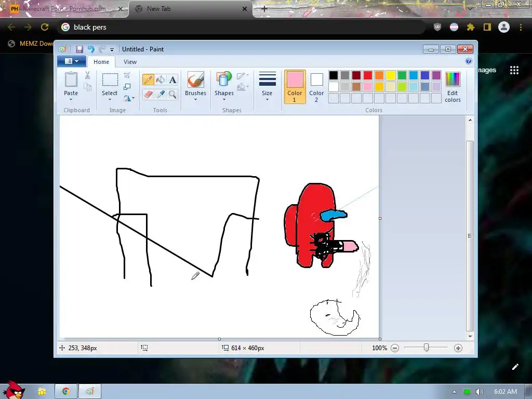Pick the red color swatch
532x399 pixels.
(x=368, y=75)
